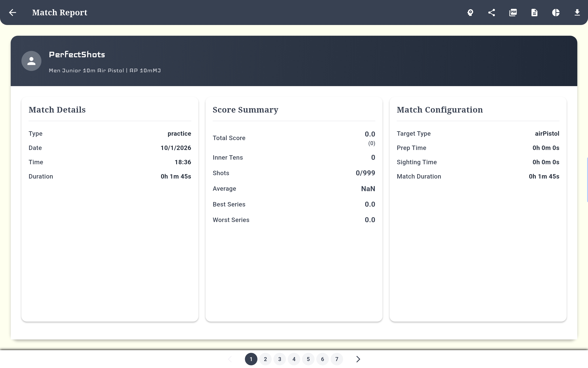Click the share icon
The width and height of the screenshot is (588, 368).
[491, 12]
